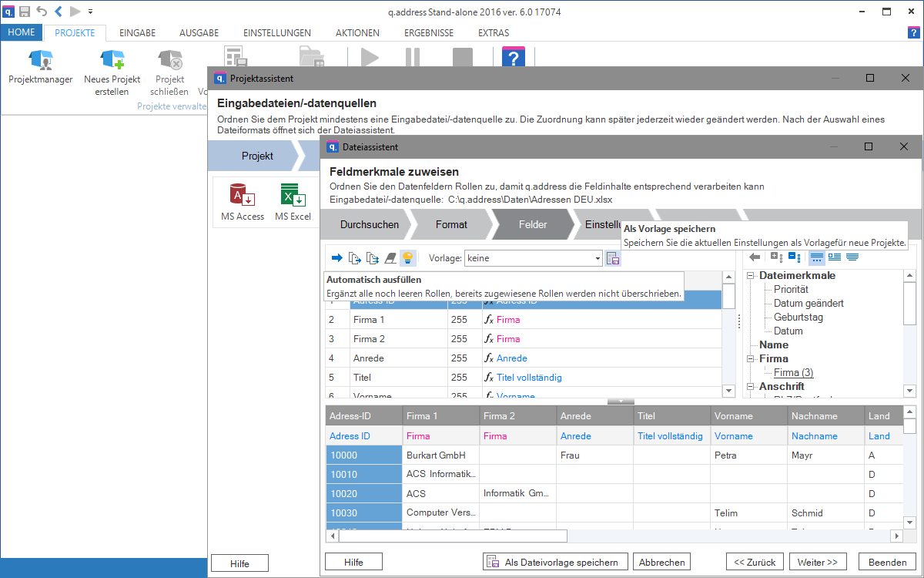Viewport: 924px width, 578px height.
Task: Click Als Dateivorlage speichern button
Action: coord(555,563)
